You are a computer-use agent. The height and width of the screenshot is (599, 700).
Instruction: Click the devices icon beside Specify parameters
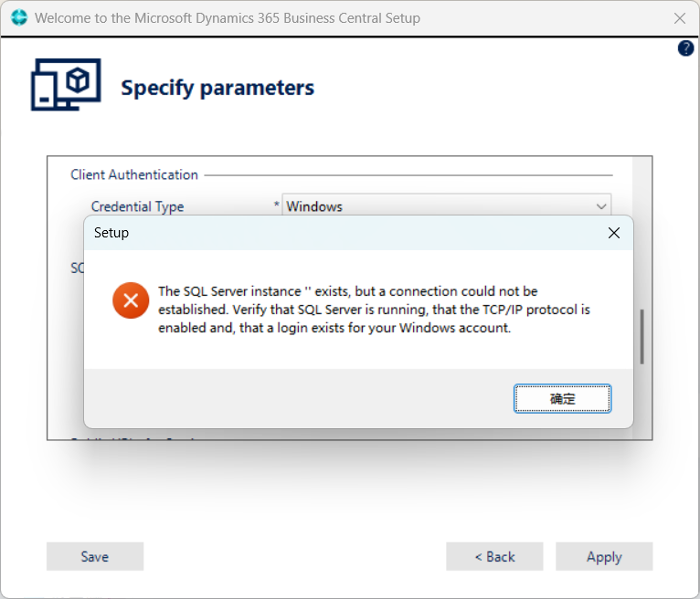(x=66, y=85)
